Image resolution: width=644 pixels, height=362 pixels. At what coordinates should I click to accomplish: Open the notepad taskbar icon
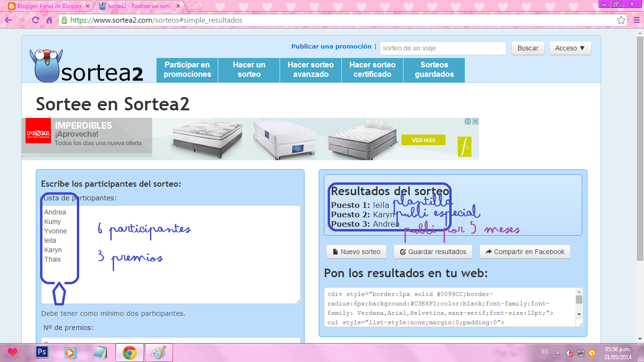pos(100,352)
